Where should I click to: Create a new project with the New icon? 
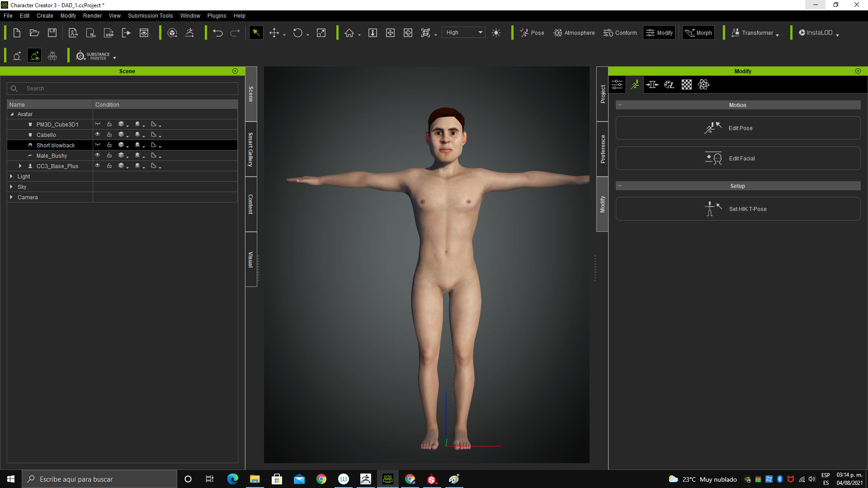tap(17, 33)
